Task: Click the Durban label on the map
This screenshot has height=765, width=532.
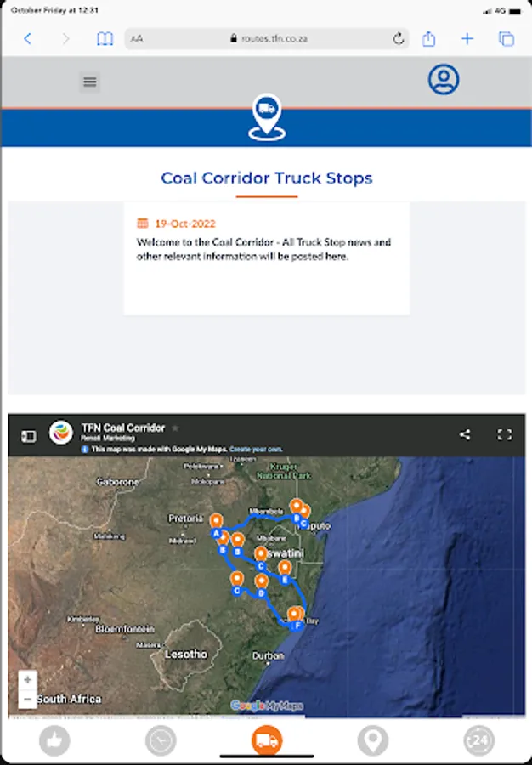Action: coord(268,655)
